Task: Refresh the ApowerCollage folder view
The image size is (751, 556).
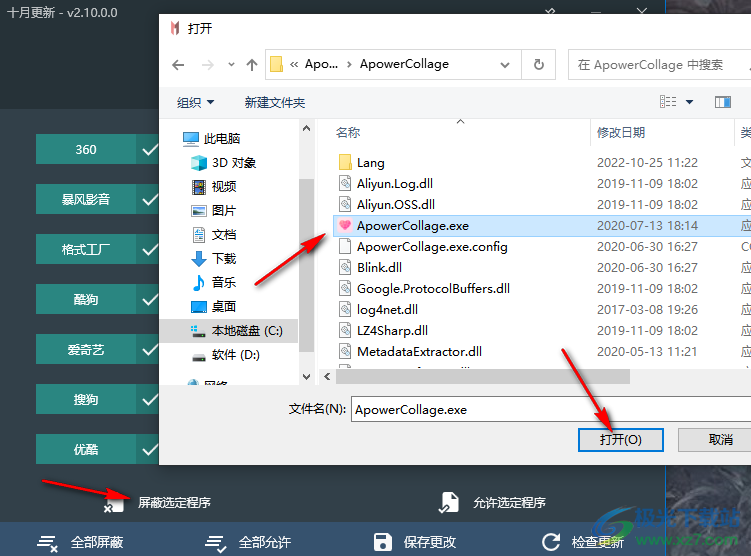Action: [x=539, y=65]
